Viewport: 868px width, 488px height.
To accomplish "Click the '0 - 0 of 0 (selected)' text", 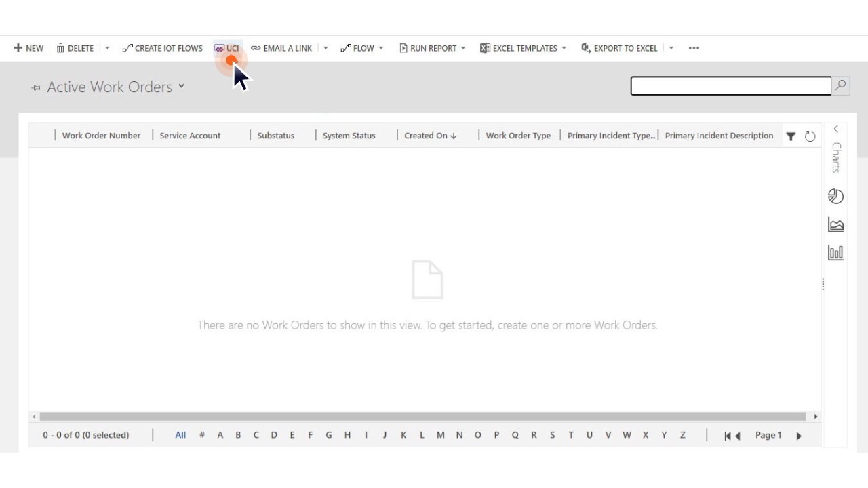I will (x=86, y=435).
